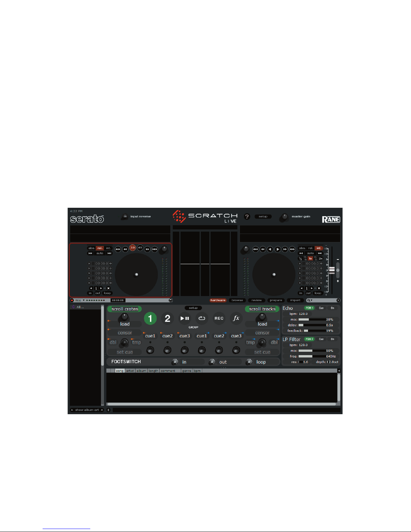The width and height of the screenshot is (411, 532).
Task: Click left deck previous track button
Action: coord(90,253)
